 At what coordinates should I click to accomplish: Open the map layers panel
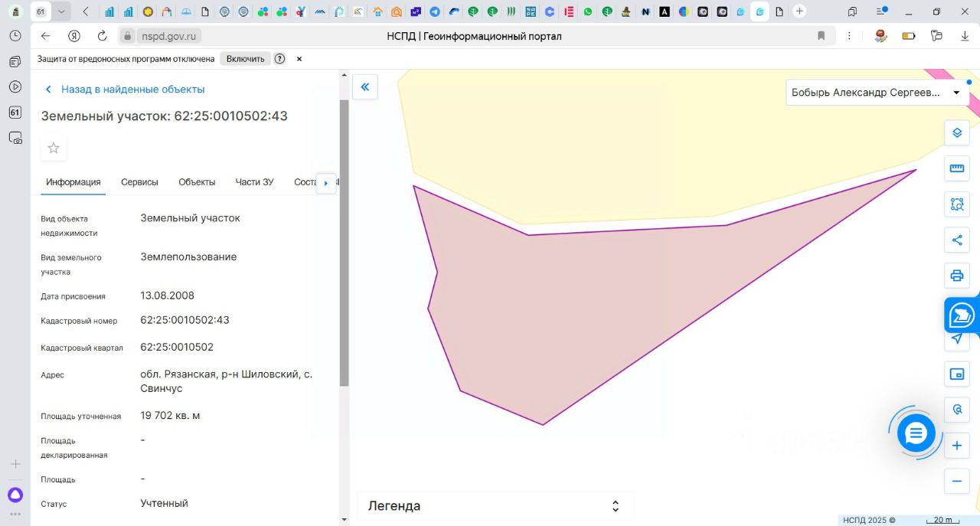click(x=956, y=132)
